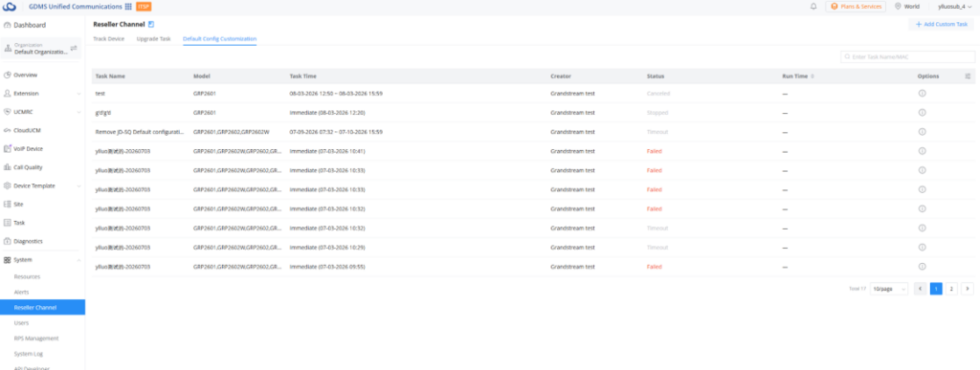Select the Default Config Customization tab

tap(219, 38)
